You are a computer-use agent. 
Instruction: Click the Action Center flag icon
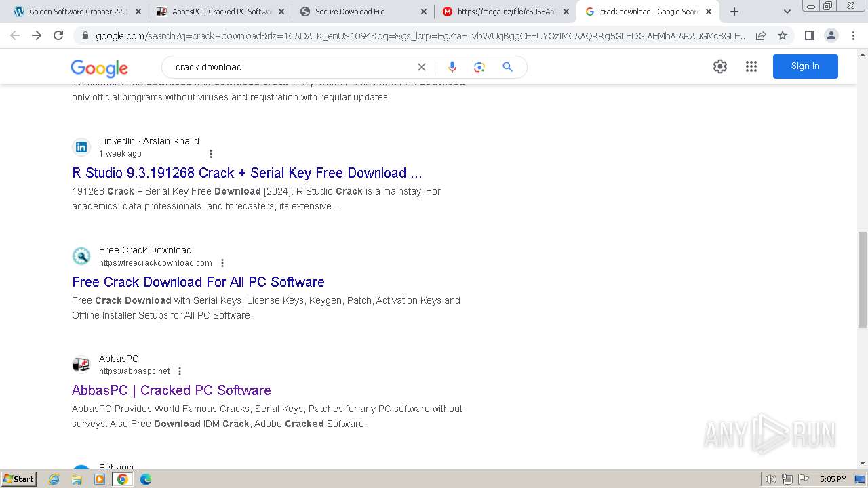coord(804,479)
